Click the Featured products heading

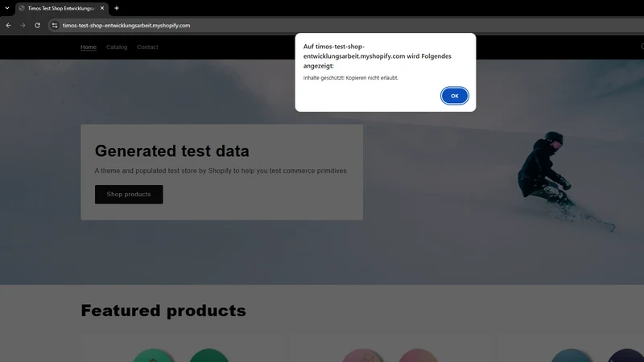[163, 311]
